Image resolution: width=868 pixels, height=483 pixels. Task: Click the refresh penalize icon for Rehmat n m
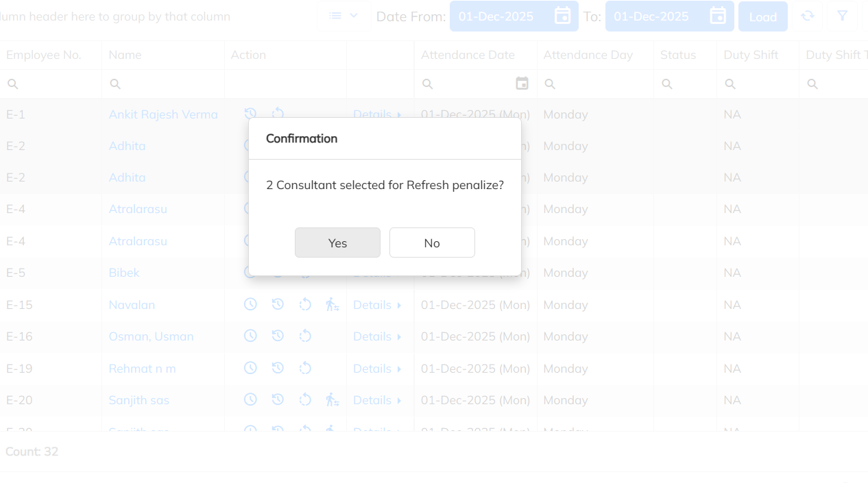tap(305, 368)
